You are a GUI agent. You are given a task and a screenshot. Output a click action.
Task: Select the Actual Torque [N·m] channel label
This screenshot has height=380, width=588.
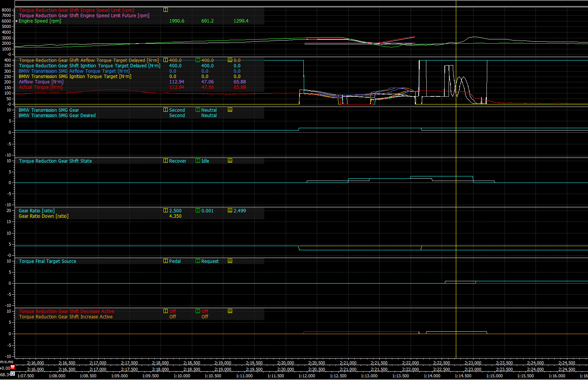coord(41,87)
